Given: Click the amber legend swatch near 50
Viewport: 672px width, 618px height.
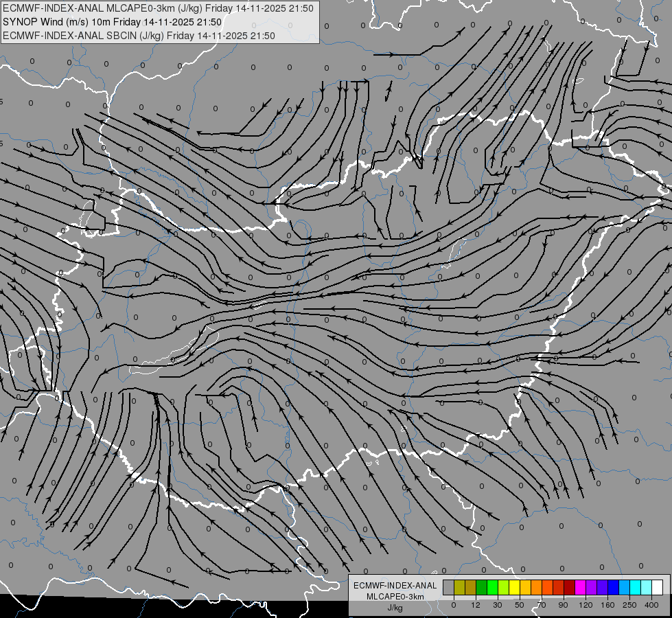Looking at the screenshot, I should tap(526, 587).
